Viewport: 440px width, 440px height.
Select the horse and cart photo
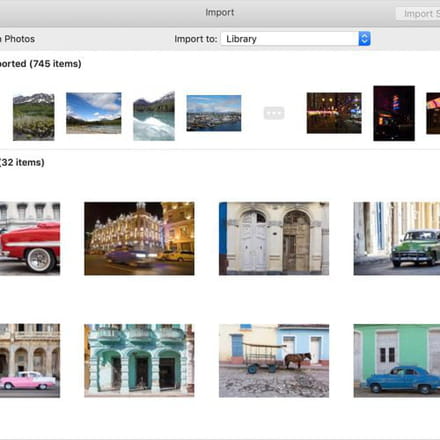pyautogui.click(x=274, y=361)
